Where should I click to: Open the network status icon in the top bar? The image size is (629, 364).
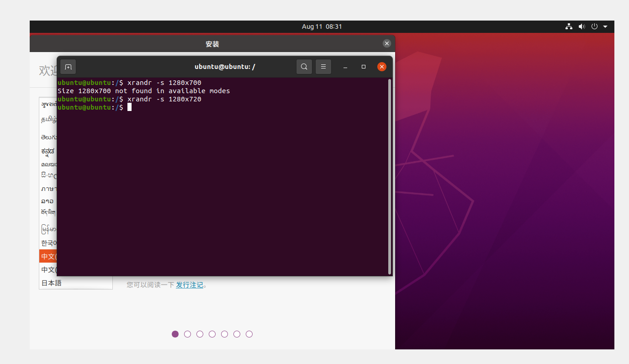click(569, 26)
